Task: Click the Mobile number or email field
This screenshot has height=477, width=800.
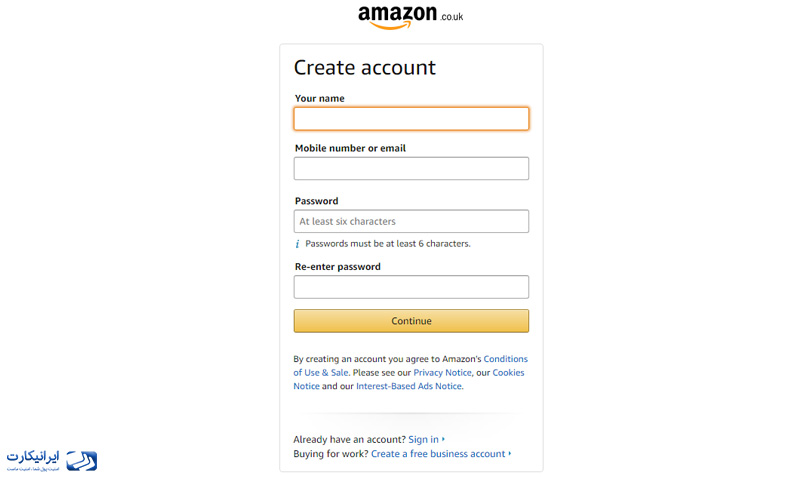Action: (411, 168)
